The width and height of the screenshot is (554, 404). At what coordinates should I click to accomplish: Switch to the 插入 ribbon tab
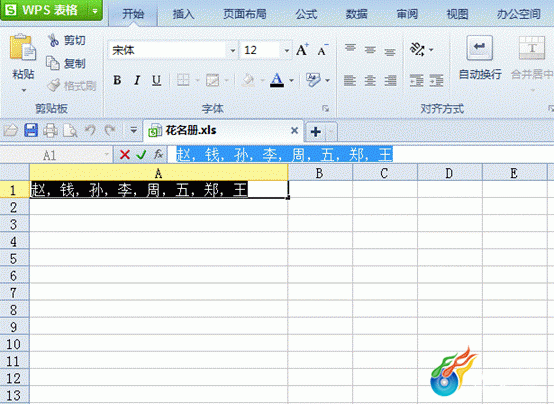[183, 14]
